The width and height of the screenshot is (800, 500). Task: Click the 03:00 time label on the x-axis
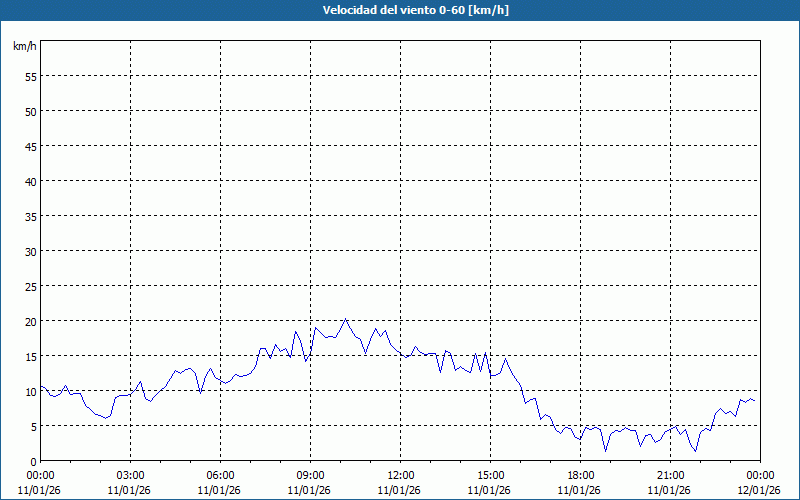coord(130,475)
